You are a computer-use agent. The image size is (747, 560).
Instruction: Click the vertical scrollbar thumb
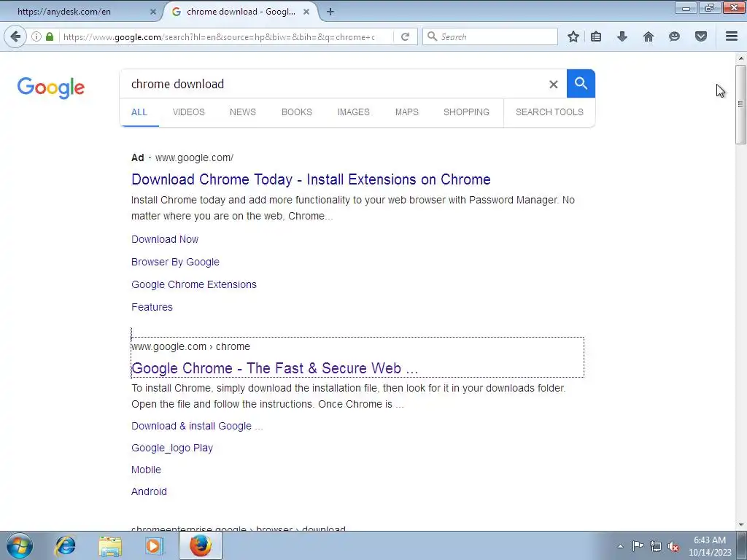pyautogui.click(x=740, y=104)
